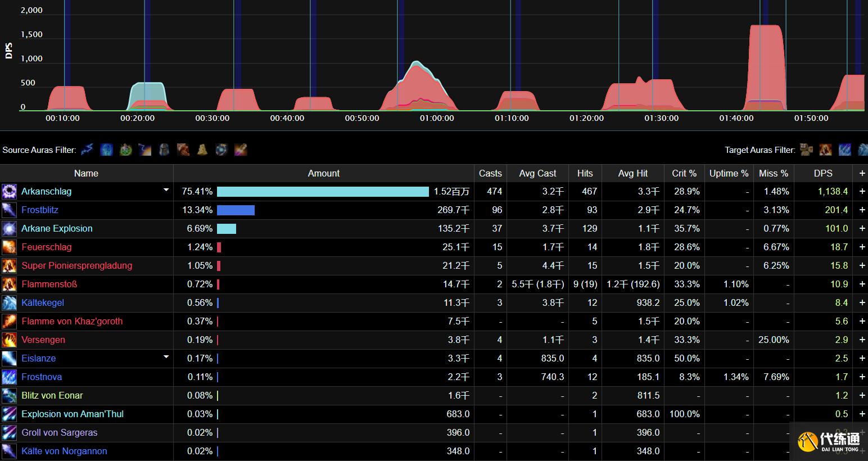Expand the Eislanze row dropdown arrow
This screenshot has height=461, width=868.
[x=166, y=358]
